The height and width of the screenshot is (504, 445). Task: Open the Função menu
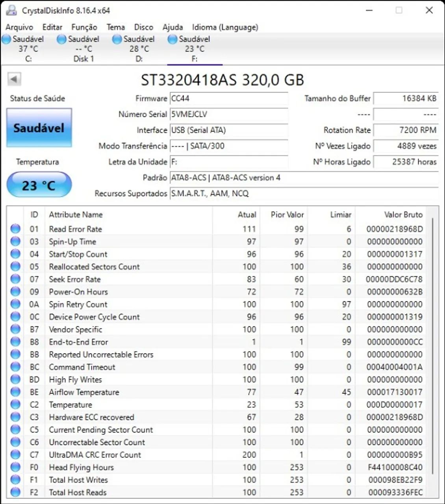coord(84,27)
